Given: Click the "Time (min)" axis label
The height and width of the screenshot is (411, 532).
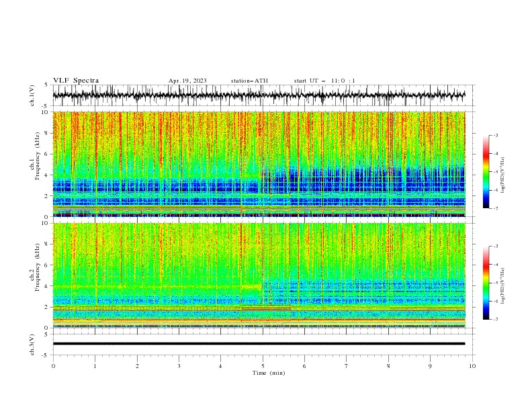Looking at the screenshot, I should tap(269, 373).
